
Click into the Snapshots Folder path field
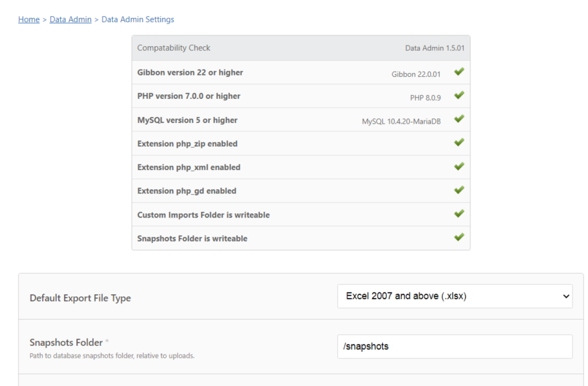coord(455,347)
